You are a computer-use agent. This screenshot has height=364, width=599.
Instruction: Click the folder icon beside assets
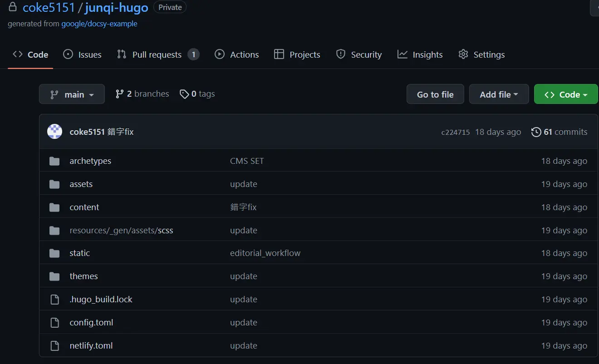click(54, 184)
